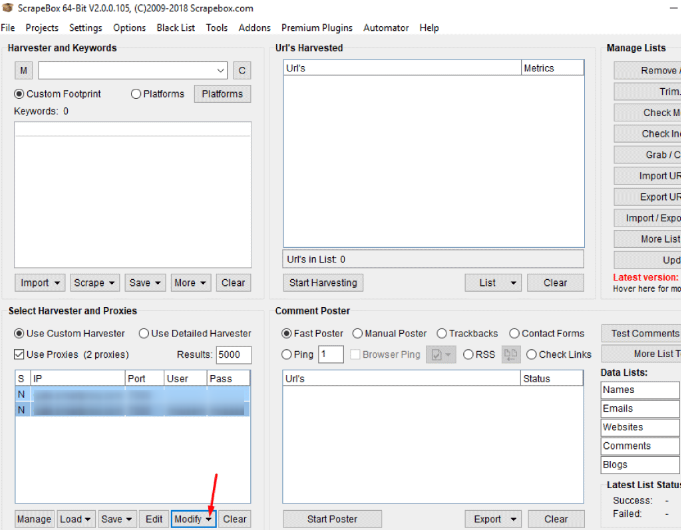
Task: Click the proxy Edit button
Action: click(154, 519)
